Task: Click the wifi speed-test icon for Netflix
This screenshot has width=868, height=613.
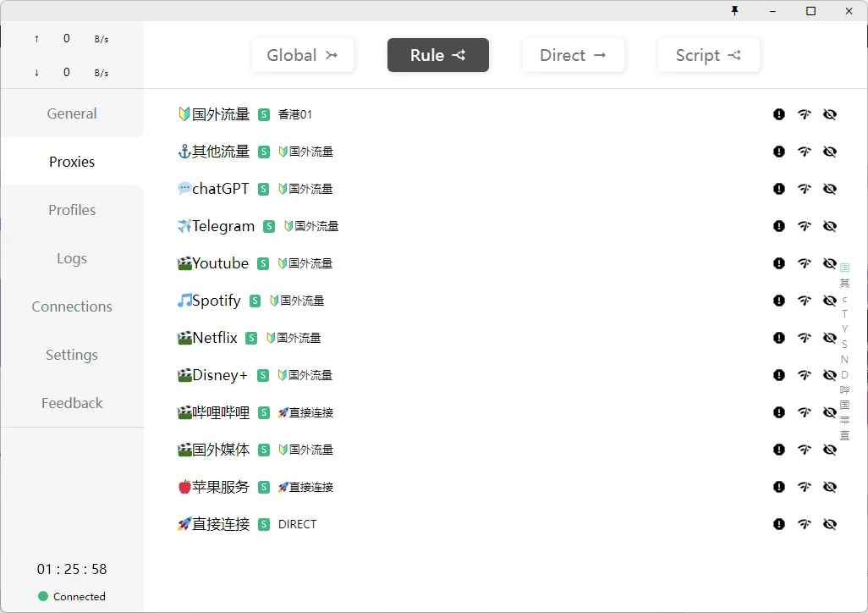Action: coord(805,338)
